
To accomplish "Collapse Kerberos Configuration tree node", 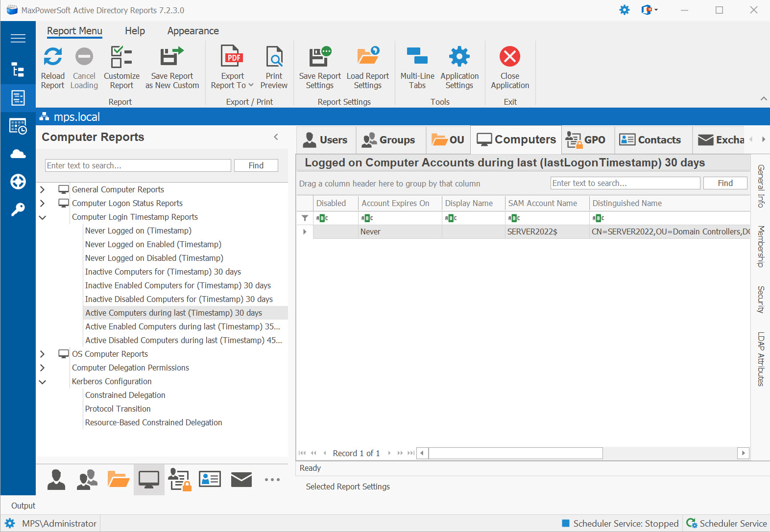I will click(43, 382).
